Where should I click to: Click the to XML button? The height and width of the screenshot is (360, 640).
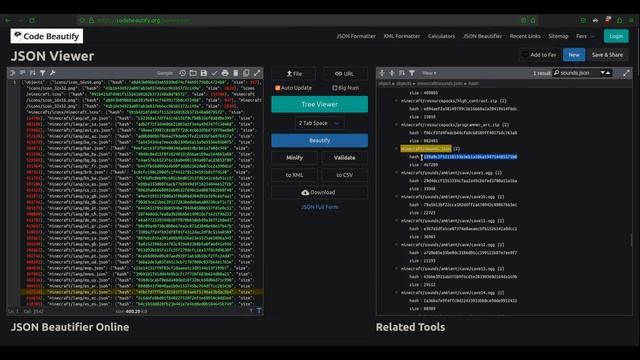point(294,175)
